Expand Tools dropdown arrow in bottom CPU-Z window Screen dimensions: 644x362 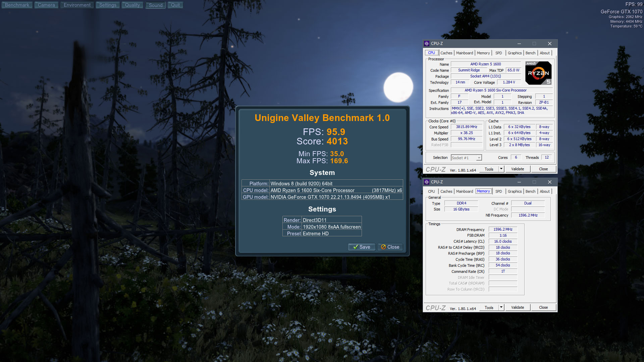[501, 308]
